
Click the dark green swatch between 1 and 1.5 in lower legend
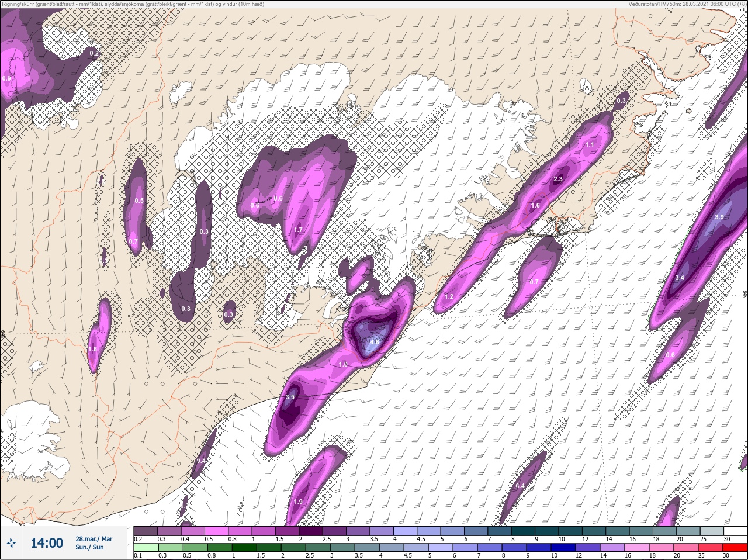click(245, 548)
